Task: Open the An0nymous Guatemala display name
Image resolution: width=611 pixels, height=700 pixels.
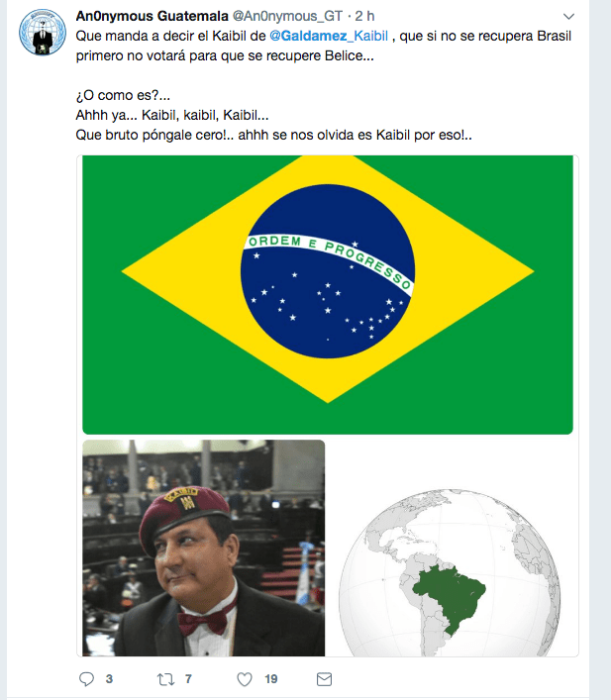Action: click(152, 16)
